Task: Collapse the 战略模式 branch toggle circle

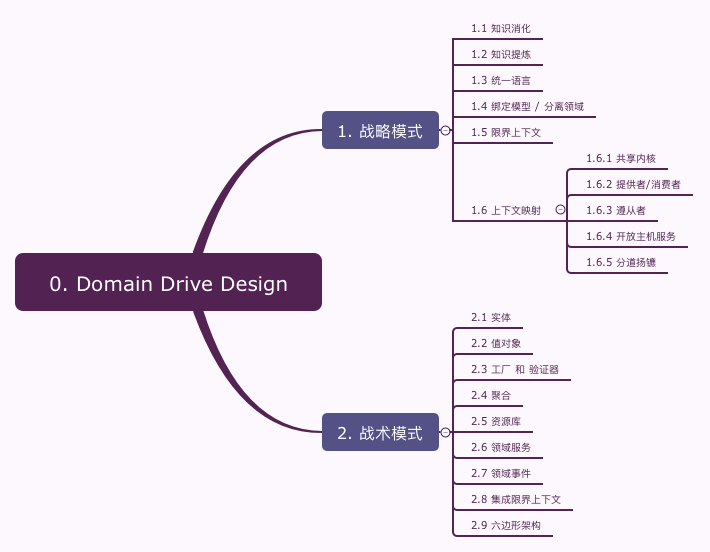Action: point(446,130)
